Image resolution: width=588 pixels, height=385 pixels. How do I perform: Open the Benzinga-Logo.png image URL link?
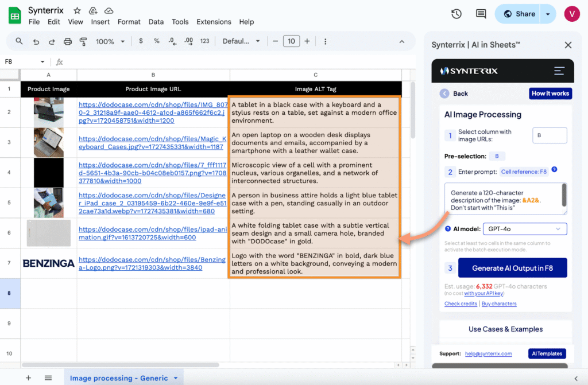(152, 263)
